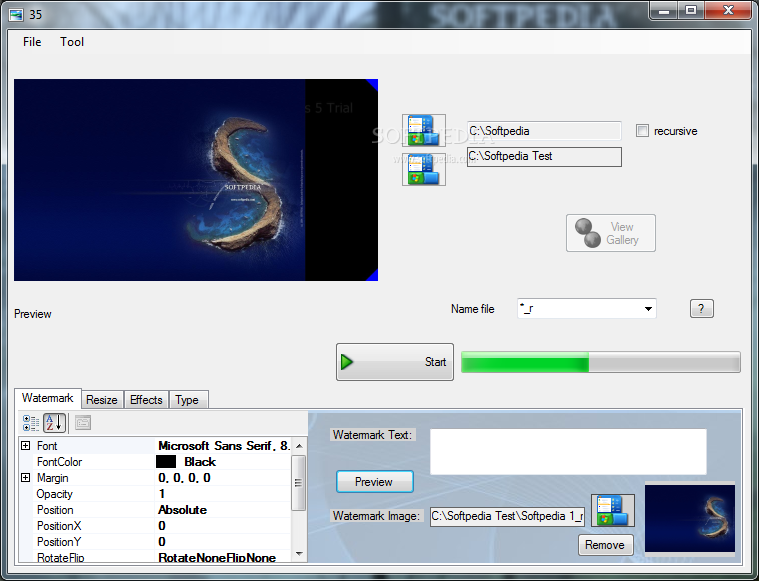Click the Microsoft Sans Serif font value
Image resolution: width=759 pixels, height=581 pixels.
click(224, 445)
